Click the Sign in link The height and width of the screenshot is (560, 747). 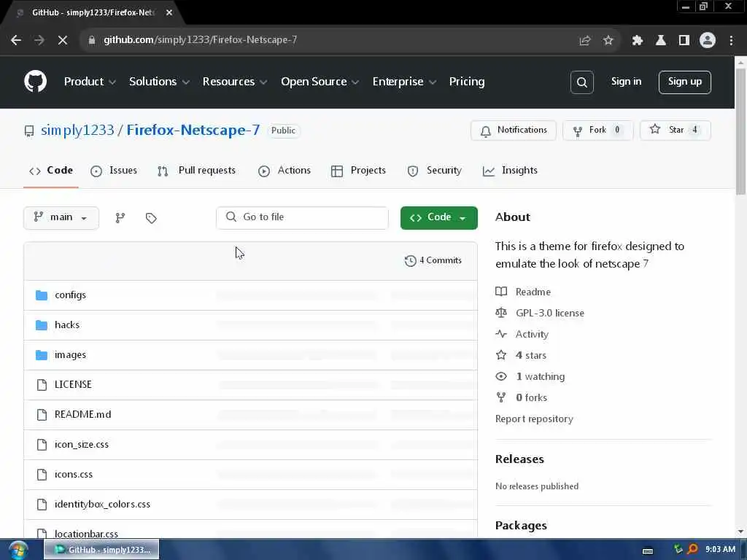coord(626,82)
